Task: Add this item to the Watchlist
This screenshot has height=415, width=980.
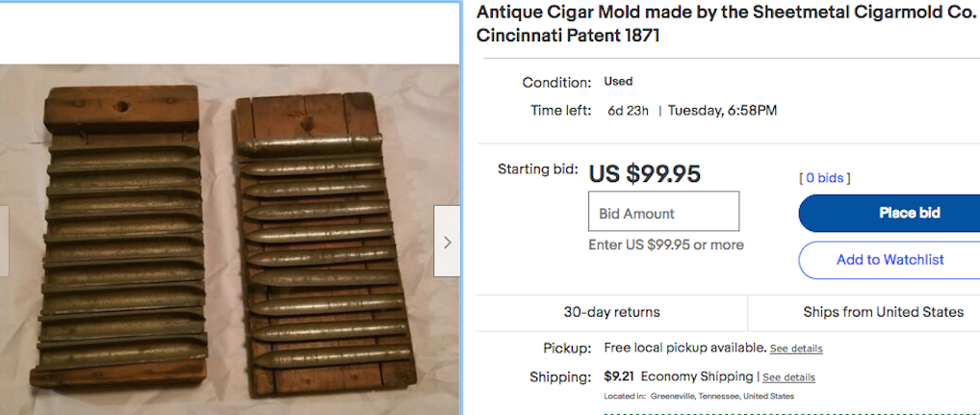Action: click(889, 260)
